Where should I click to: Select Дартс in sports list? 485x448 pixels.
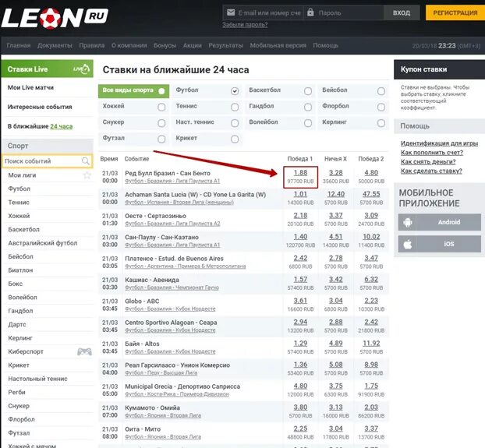click(x=17, y=324)
